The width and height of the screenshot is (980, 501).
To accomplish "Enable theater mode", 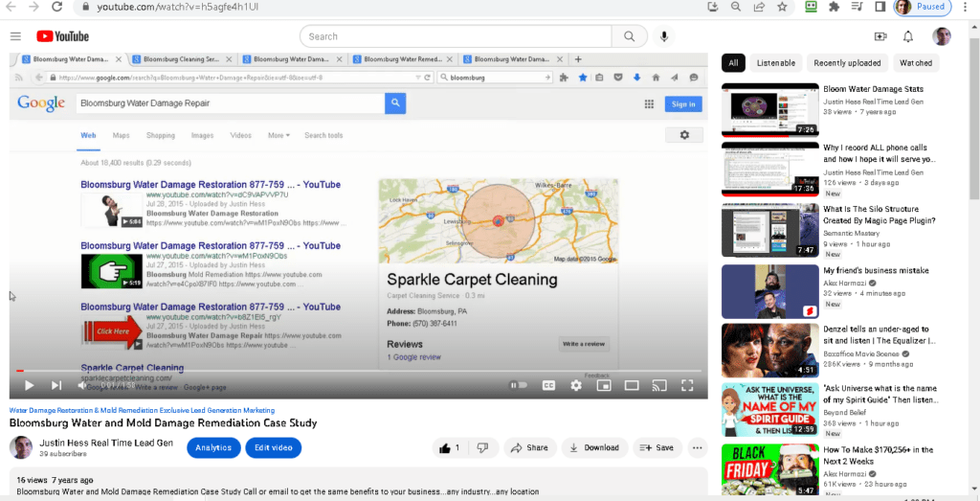I will pyautogui.click(x=632, y=385).
